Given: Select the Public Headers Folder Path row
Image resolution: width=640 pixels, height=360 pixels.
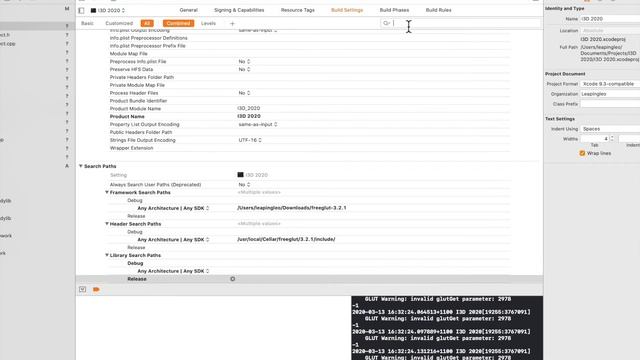Looking at the screenshot, I should [x=293, y=132].
